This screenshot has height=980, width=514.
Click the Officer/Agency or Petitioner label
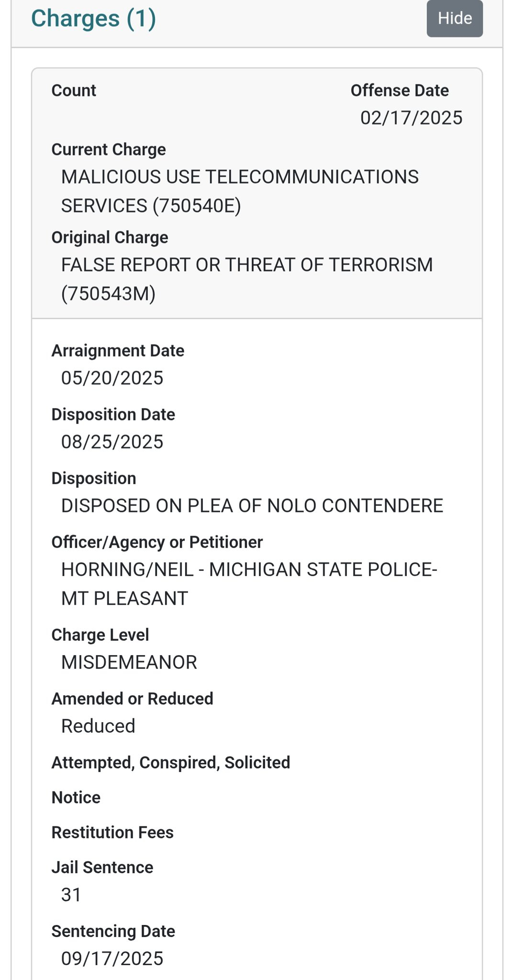point(157,542)
